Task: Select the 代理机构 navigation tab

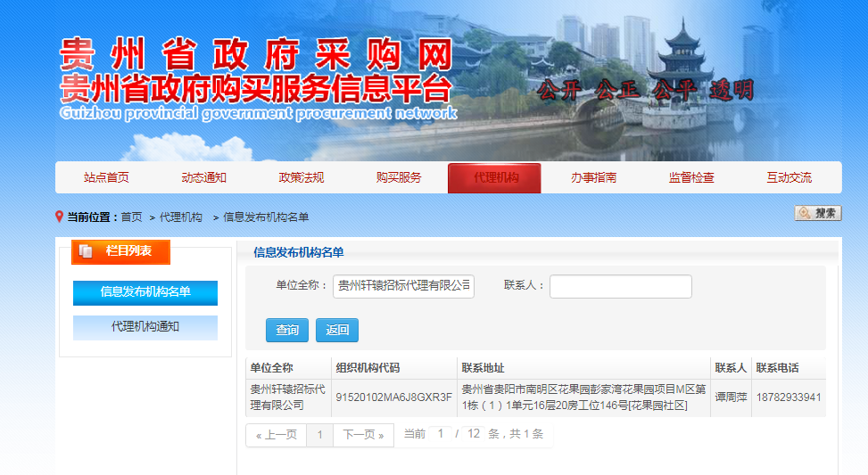Action: [496, 177]
